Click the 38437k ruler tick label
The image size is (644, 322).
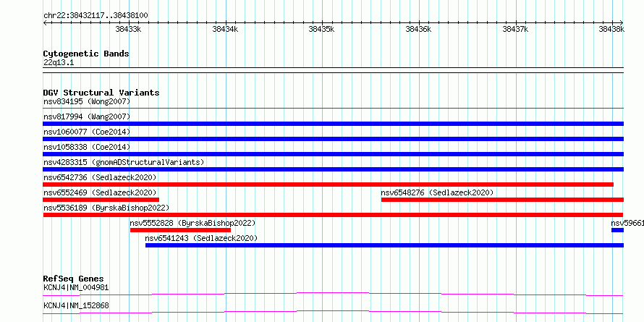point(515,29)
